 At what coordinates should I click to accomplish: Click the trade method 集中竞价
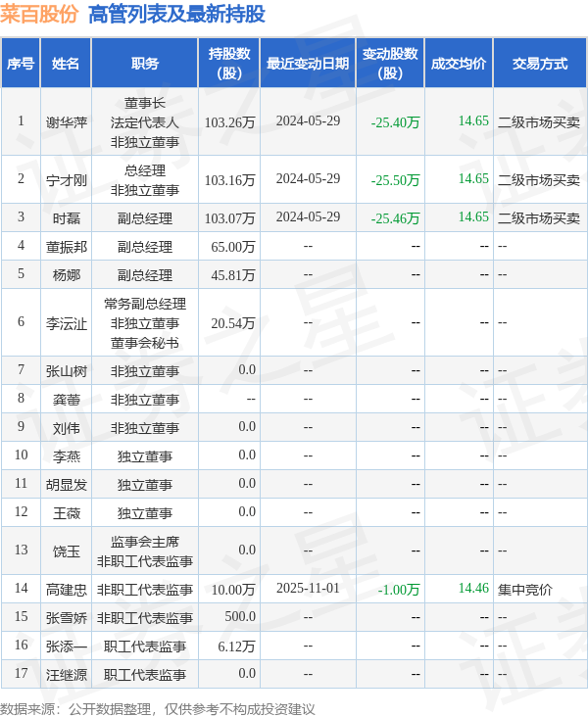(525, 590)
